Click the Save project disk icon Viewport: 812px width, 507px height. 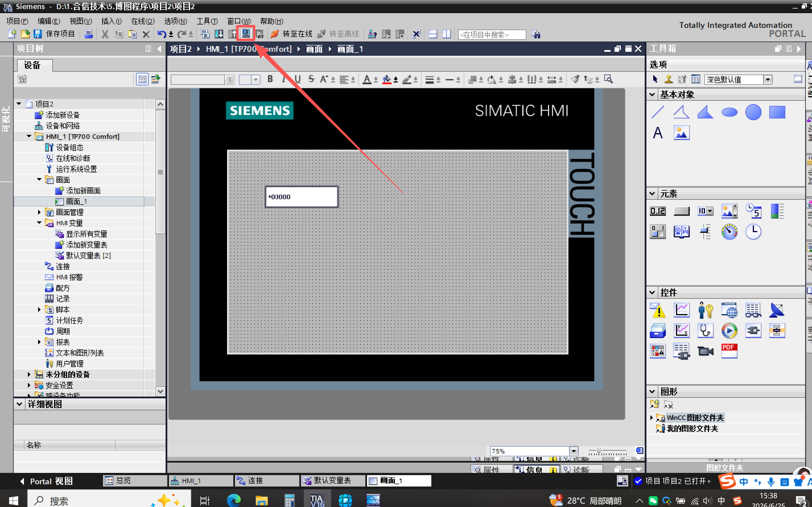click(x=38, y=34)
